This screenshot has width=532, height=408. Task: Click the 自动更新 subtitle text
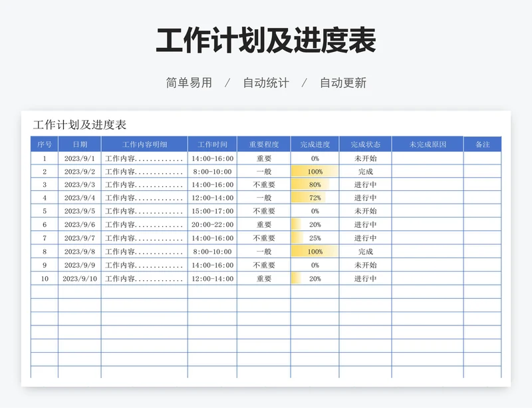[343, 83]
